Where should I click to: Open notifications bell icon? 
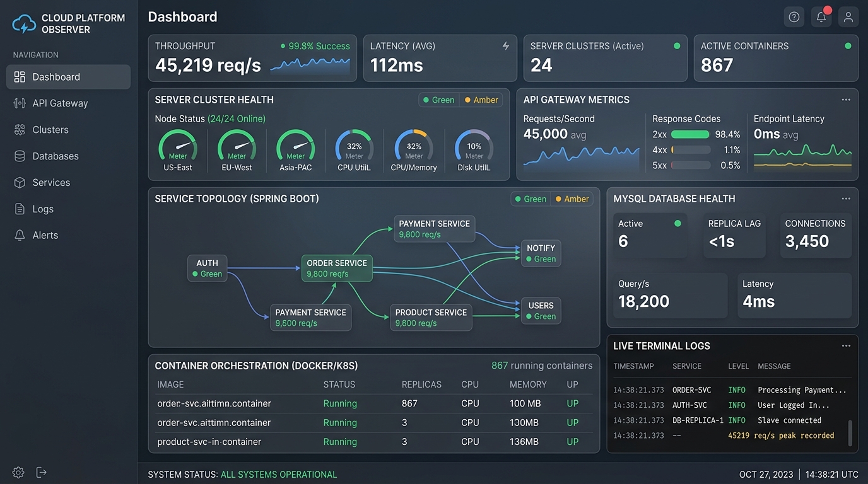tap(821, 17)
